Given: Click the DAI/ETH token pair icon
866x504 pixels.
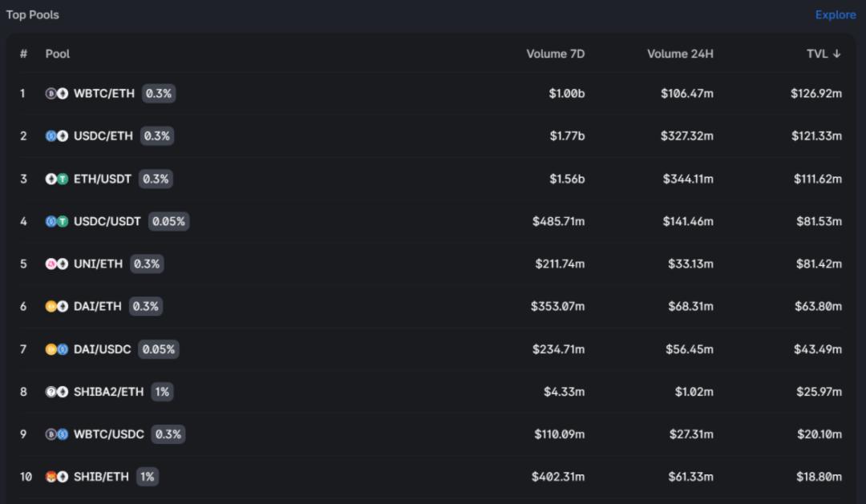Looking at the screenshot, I should click(x=56, y=306).
